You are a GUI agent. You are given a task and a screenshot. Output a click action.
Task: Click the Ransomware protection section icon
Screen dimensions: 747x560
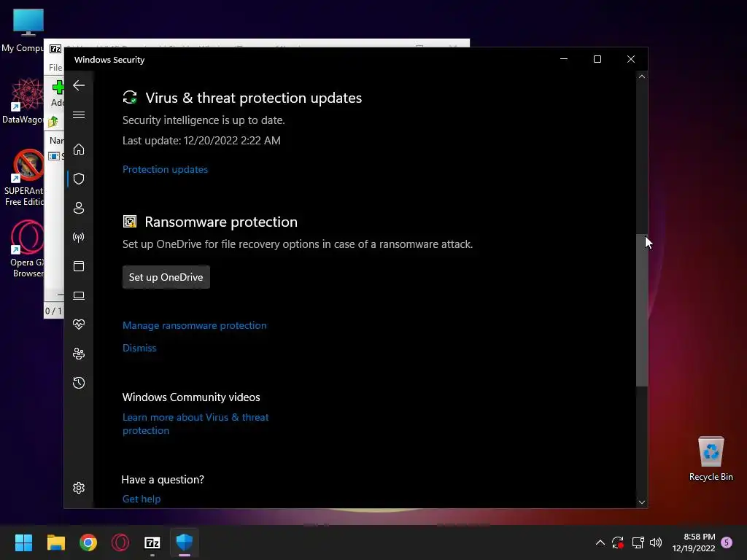(130, 222)
